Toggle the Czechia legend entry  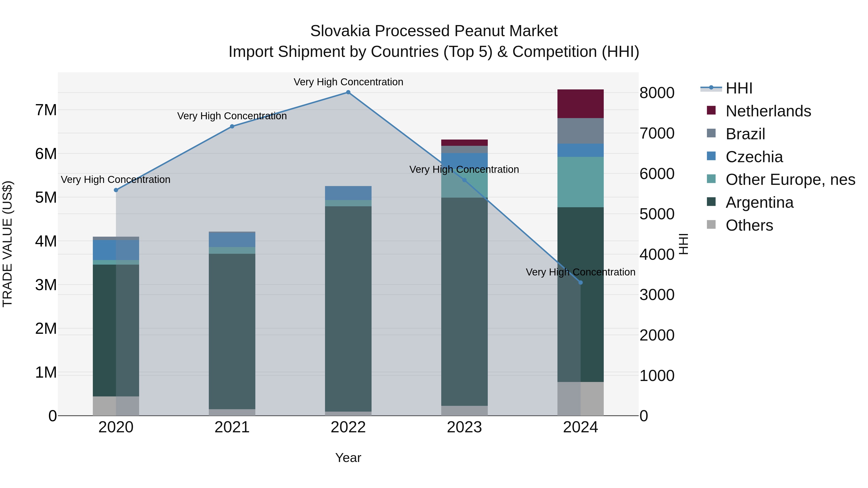pos(745,157)
